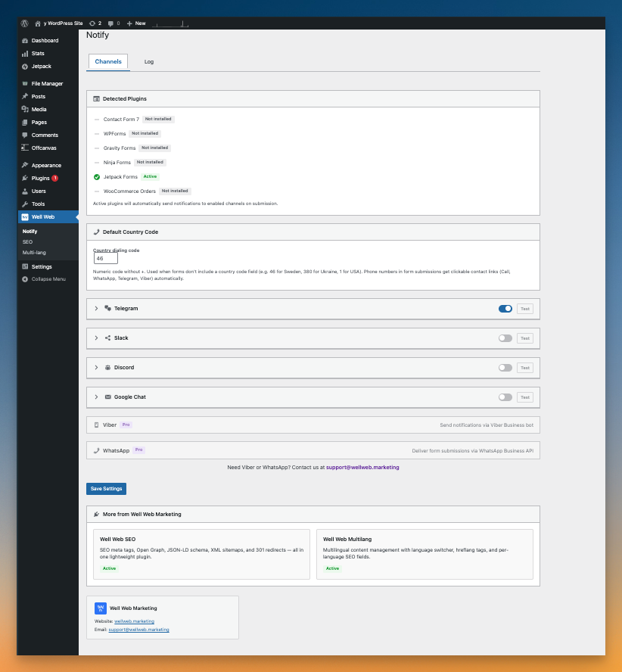The image size is (622, 672).
Task: Expand the Discord section chevron
Action: [96, 368]
